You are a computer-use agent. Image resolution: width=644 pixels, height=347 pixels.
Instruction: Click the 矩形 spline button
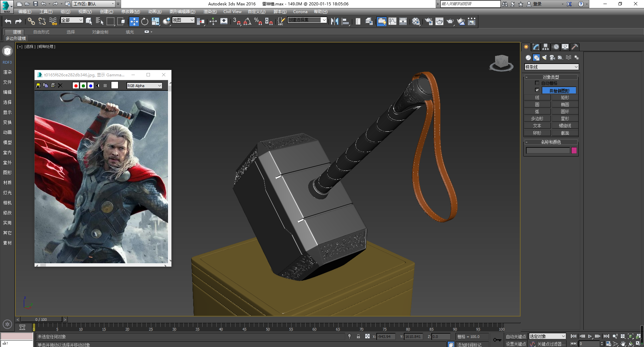pyautogui.click(x=565, y=97)
